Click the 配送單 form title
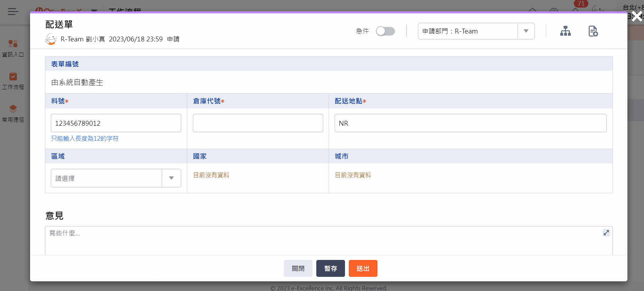The image size is (644, 291). [x=59, y=25]
